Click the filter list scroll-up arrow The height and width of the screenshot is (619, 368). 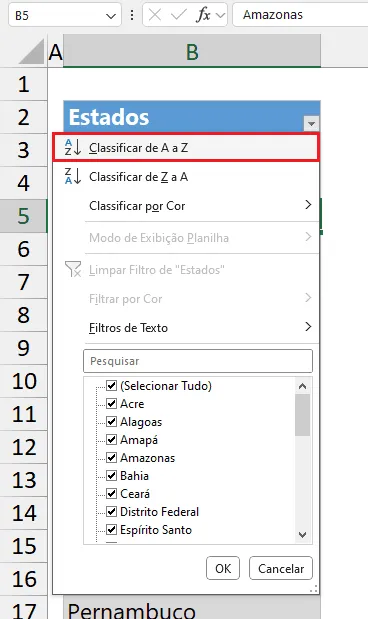pos(302,386)
